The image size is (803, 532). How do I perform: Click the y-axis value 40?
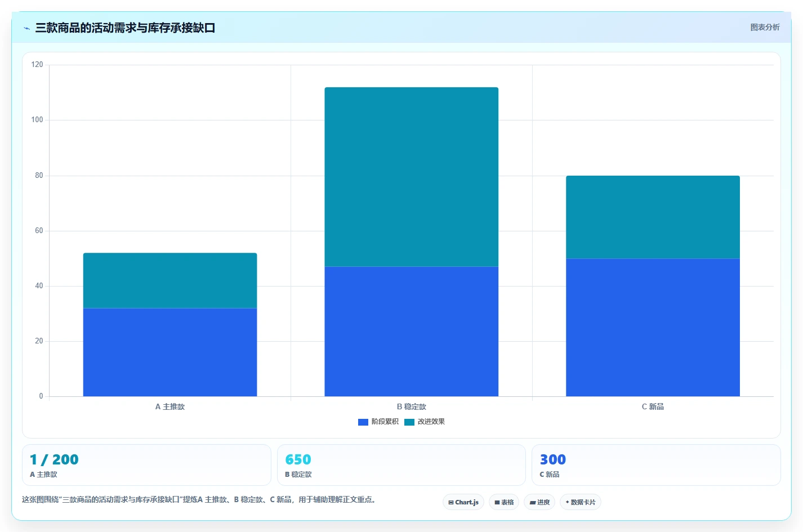tap(39, 286)
